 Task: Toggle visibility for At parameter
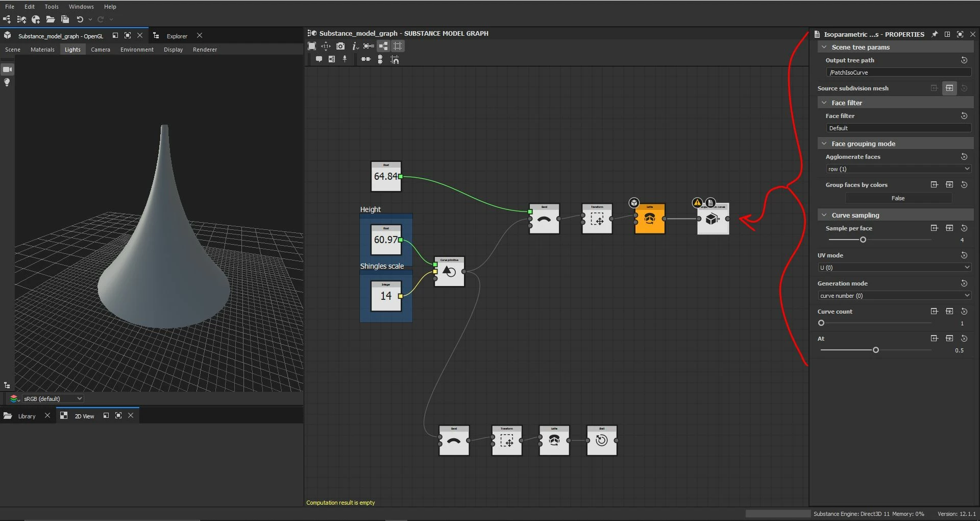pyautogui.click(x=949, y=339)
